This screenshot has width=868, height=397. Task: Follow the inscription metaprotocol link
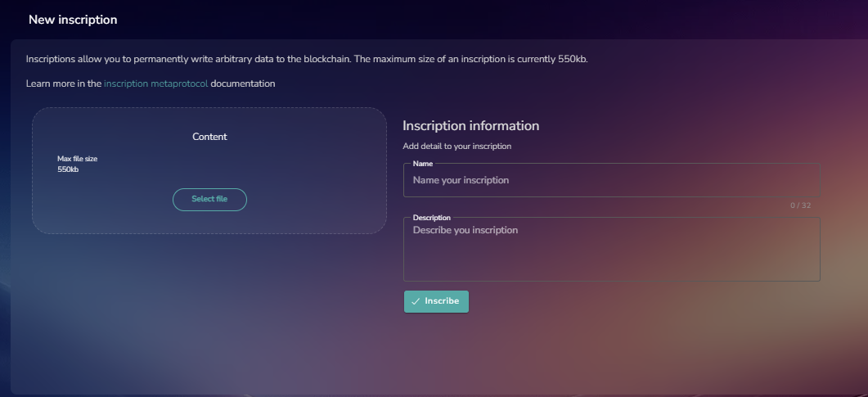click(156, 83)
